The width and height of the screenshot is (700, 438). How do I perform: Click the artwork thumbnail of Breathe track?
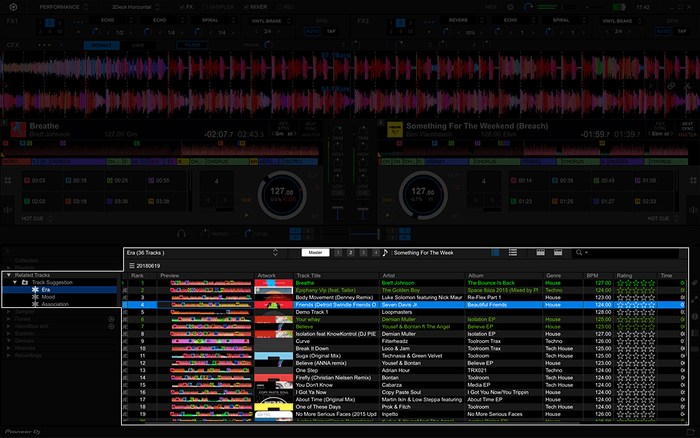(x=272, y=283)
